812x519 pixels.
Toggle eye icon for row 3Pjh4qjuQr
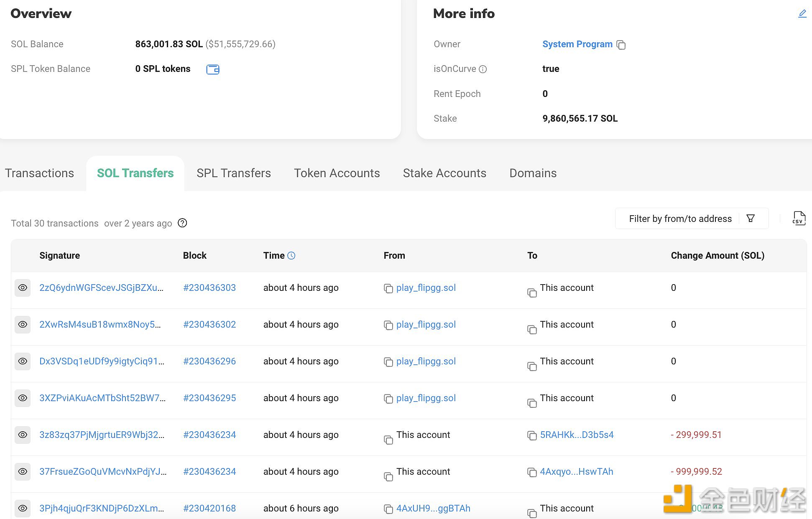[23, 509]
